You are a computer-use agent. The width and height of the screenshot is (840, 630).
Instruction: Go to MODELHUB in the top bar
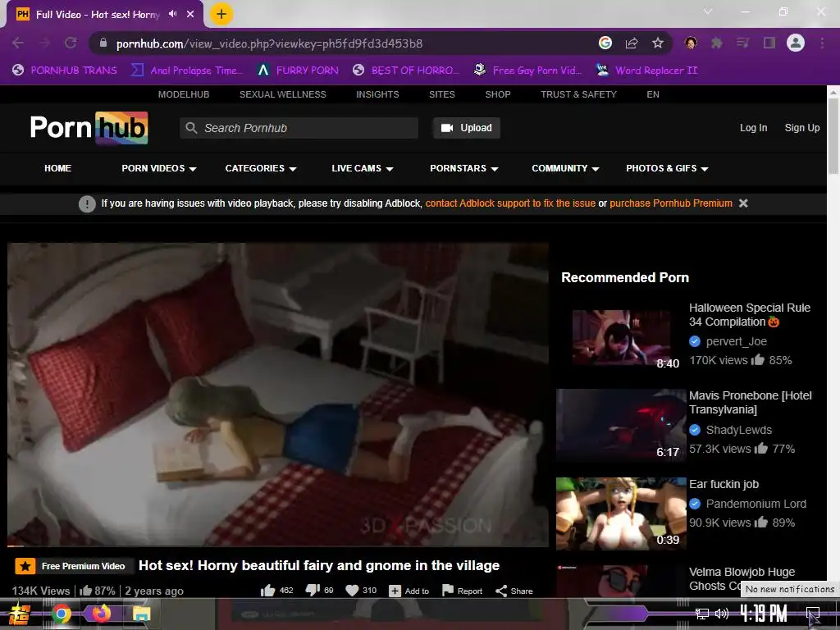(184, 94)
